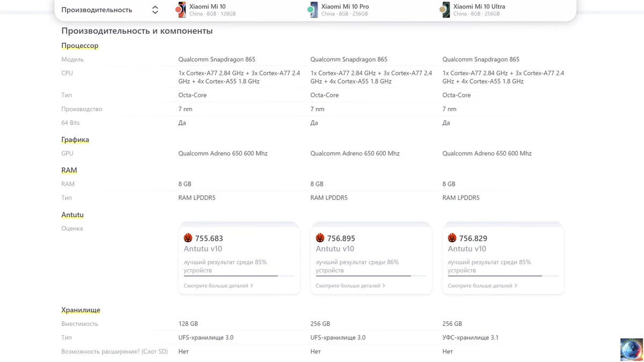This screenshot has height=362, width=644.
Task: Select the Xiaomi Mi 10 Ultra header title
Action: (479, 6)
